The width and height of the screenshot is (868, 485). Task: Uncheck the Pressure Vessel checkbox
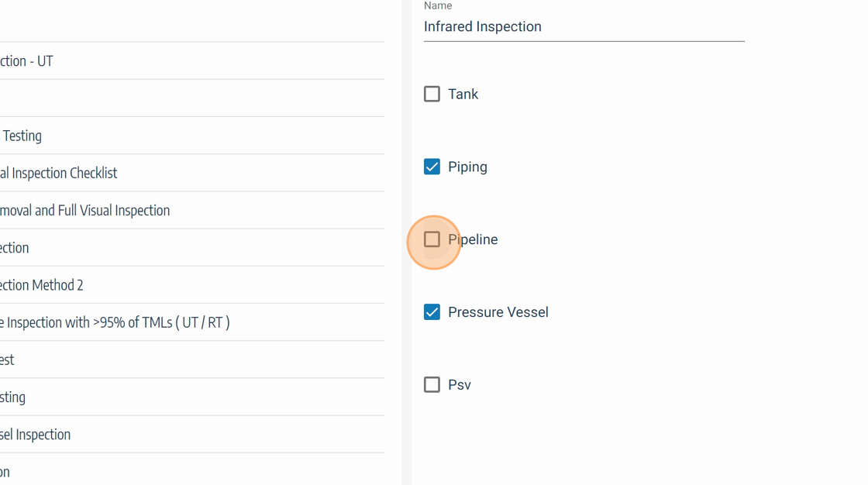coord(432,312)
